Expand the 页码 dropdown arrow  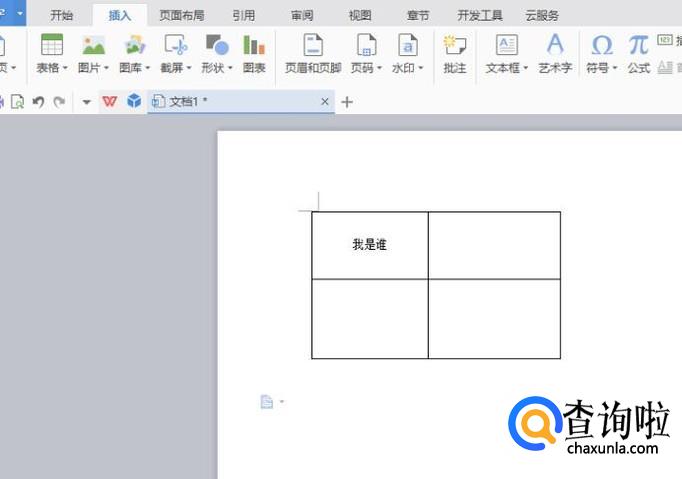tap(379, 68)
